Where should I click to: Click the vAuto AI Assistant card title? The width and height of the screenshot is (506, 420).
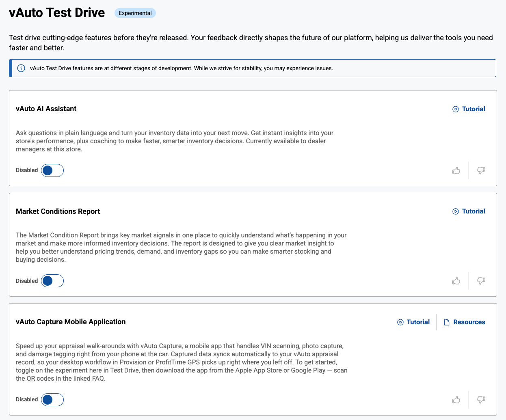(x=46, y=109)
